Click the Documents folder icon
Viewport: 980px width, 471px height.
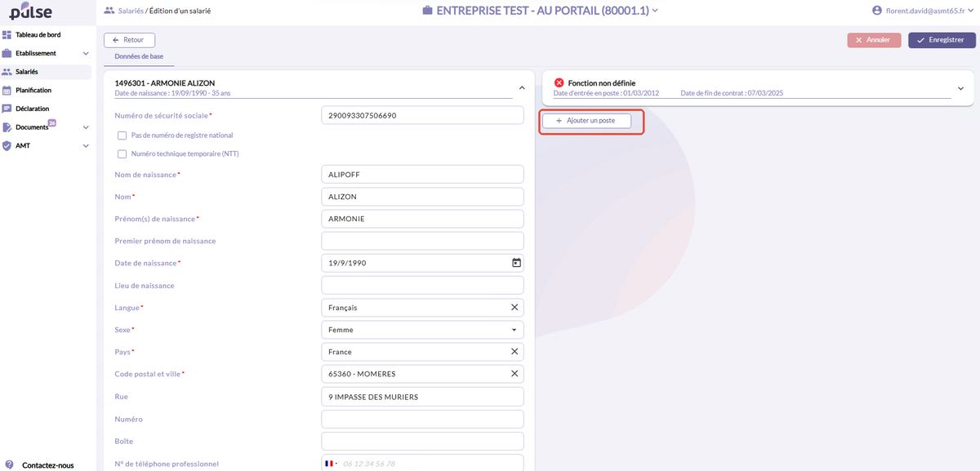pos(7,127)
